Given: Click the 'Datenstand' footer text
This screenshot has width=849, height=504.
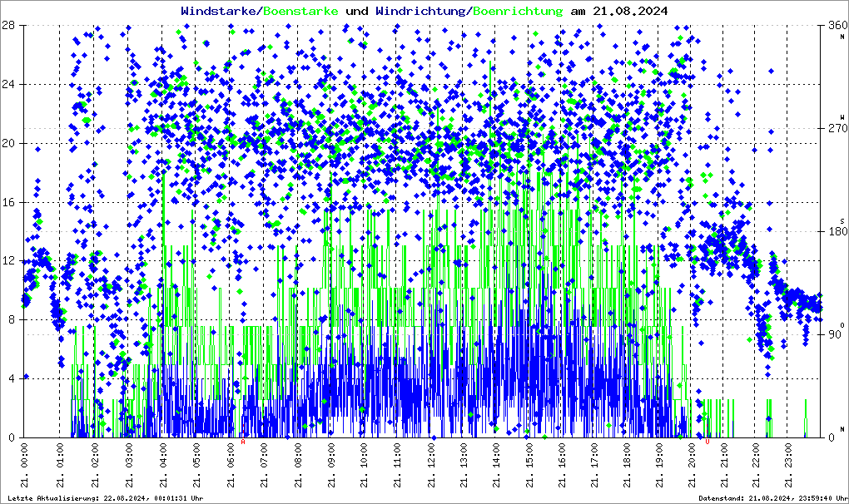Looking at the screenshot, I should tap(773, 498).
